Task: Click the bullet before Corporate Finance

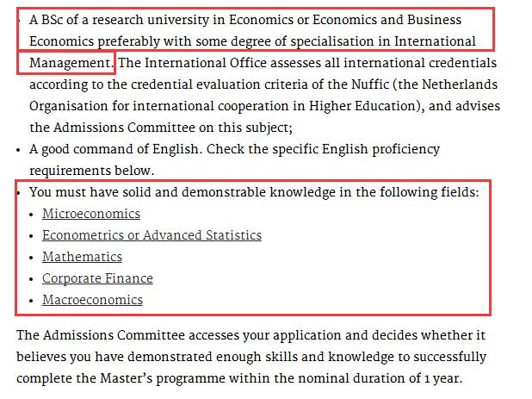Action: [x=31, y=279]
